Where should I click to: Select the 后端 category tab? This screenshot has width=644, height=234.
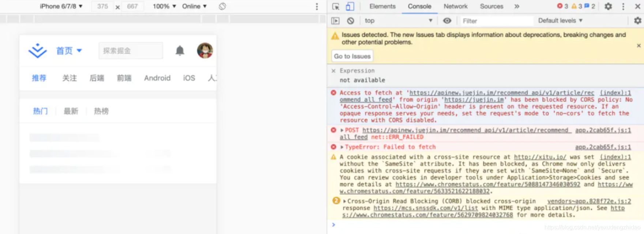point(97,78)
